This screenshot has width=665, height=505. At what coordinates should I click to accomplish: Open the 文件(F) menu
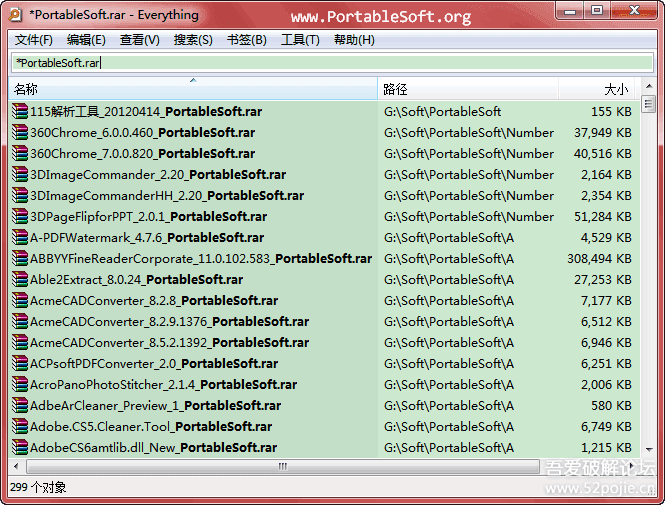point(34,40)
